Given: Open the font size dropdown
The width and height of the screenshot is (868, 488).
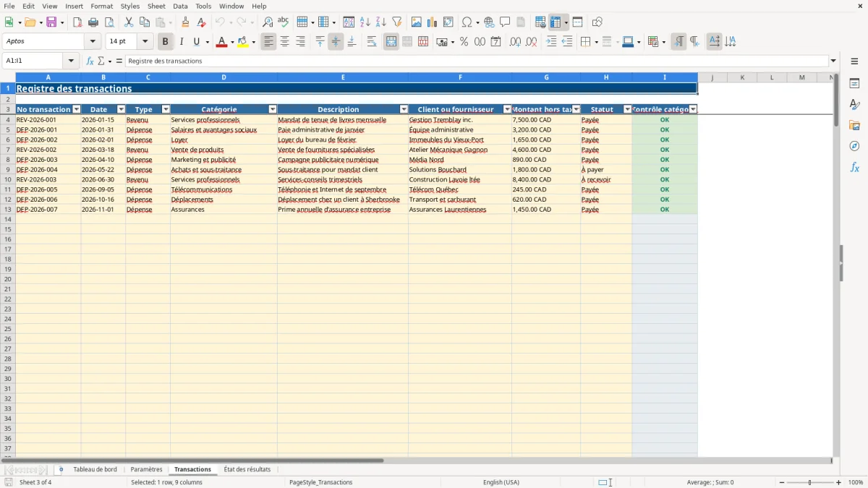Looking at the screenshot, I should (x=145, y=42).
